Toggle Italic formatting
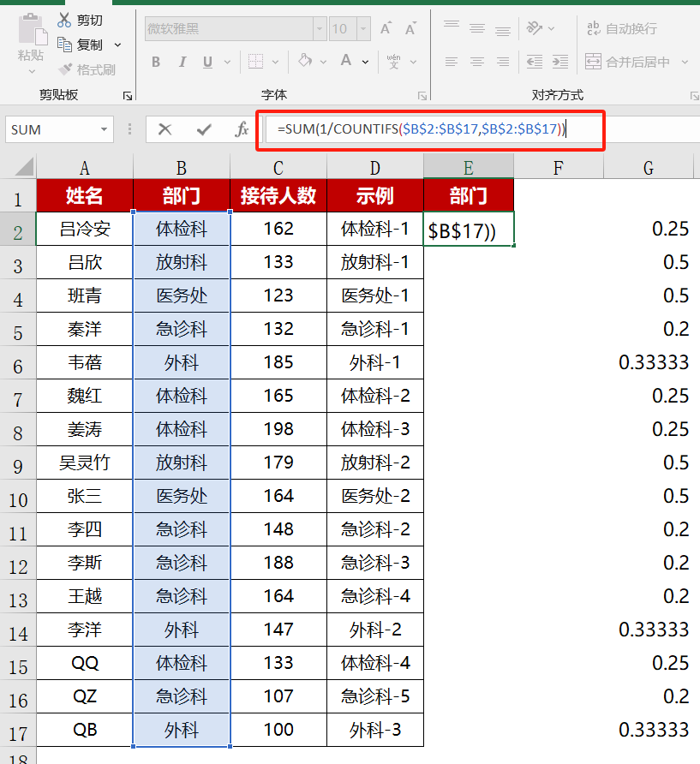Screen dimensions: 700x764 (x=182, y=62)
